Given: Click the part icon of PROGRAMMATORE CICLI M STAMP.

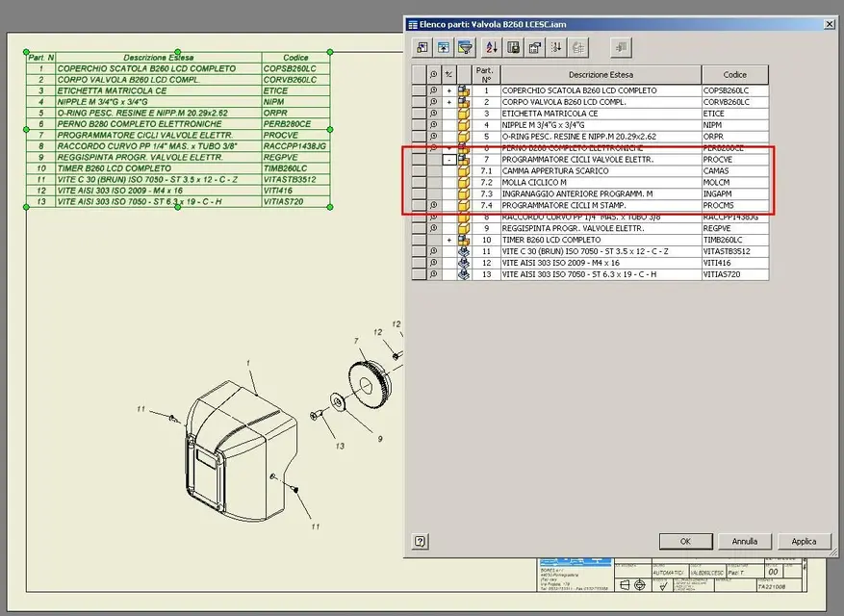Looking at the screenshot, I should [x=464, y=205].
